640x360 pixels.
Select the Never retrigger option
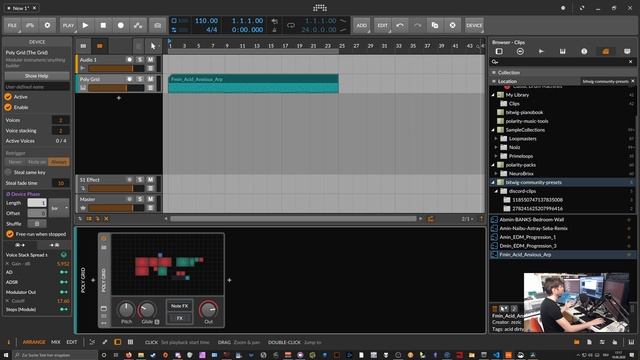pyautogui.click(x=15, y=162)
